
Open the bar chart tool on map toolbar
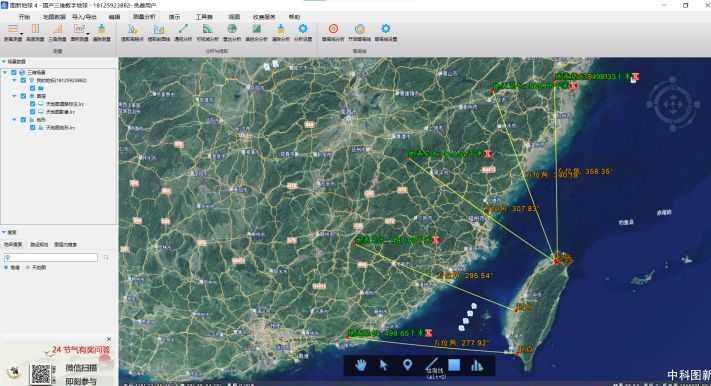pyautogui.click(x=477, y=365)
